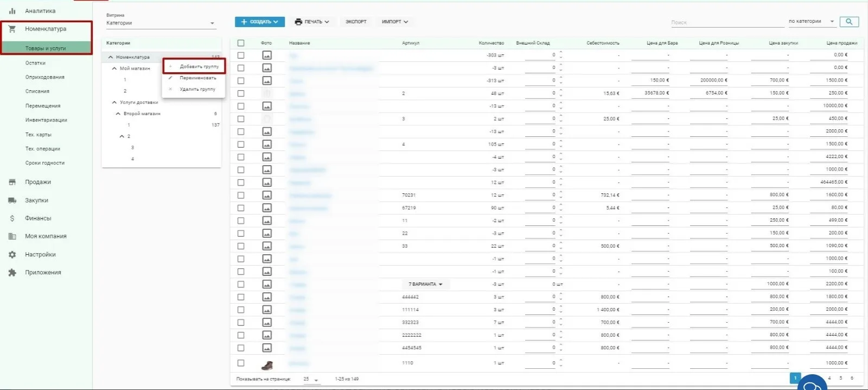Click the Настройки gear icon
The image size is (868, 390).
12,254
